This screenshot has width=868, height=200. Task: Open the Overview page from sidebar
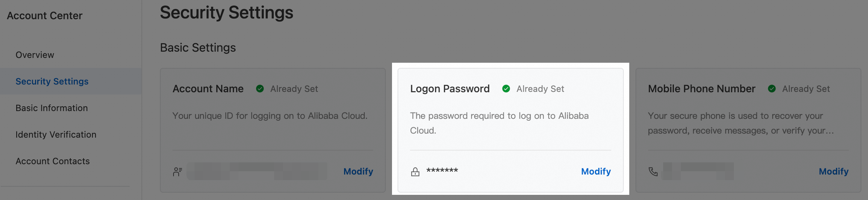tap(35, 55)
